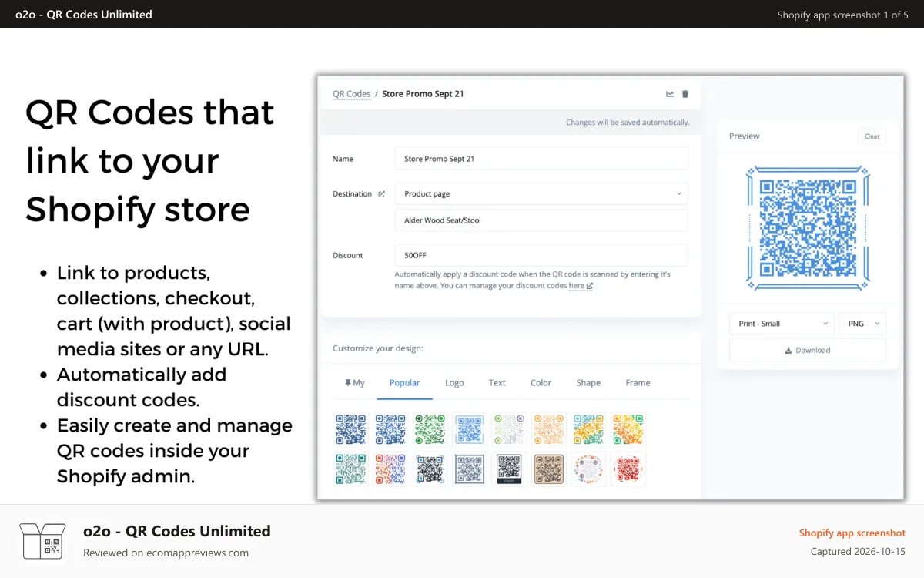Choose the teal QR design in second row
The image size is (924, 578).
point(351,469)
